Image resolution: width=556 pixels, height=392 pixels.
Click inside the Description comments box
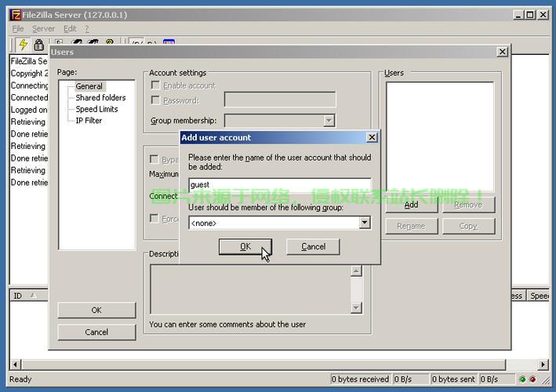coord(250,289)
